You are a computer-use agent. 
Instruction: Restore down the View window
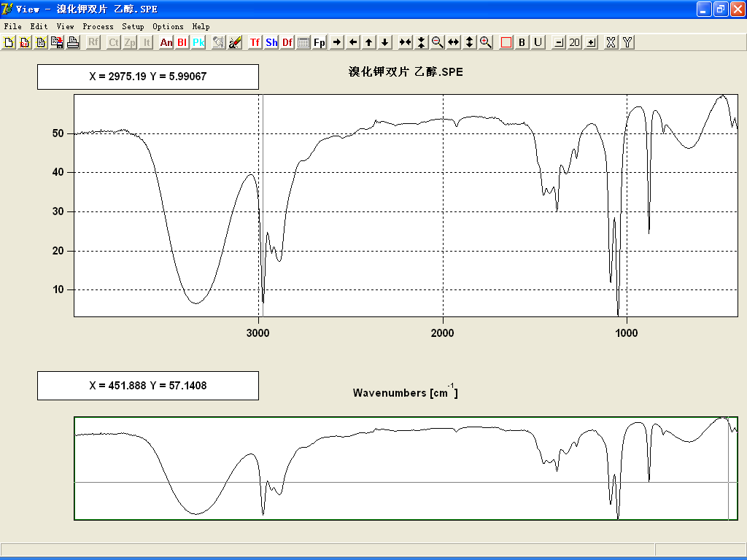721,9
